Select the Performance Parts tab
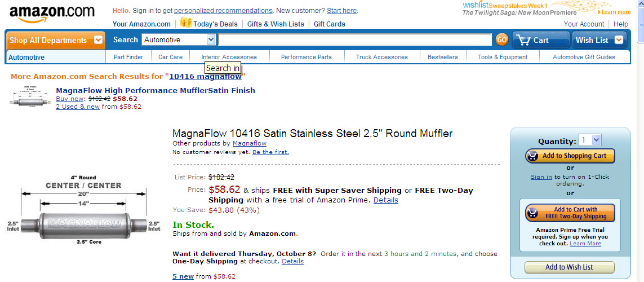 tap(307, 57)
